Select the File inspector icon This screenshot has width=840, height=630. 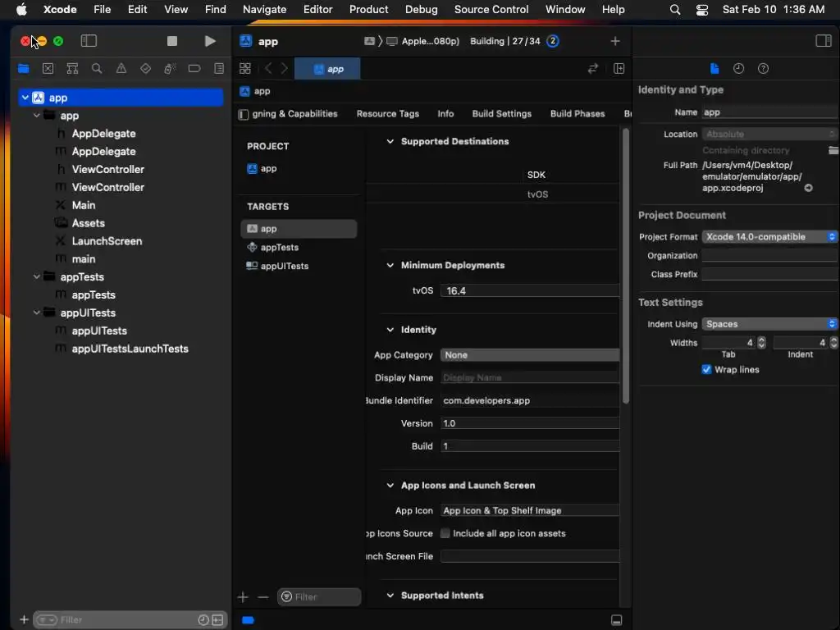(714, 69)
